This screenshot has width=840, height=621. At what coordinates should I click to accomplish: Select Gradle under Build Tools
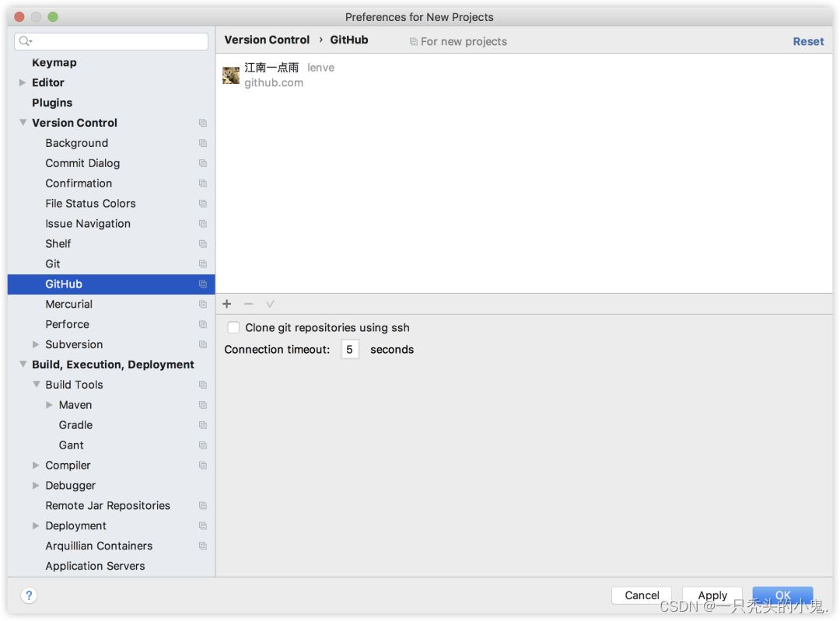(75, 425)
